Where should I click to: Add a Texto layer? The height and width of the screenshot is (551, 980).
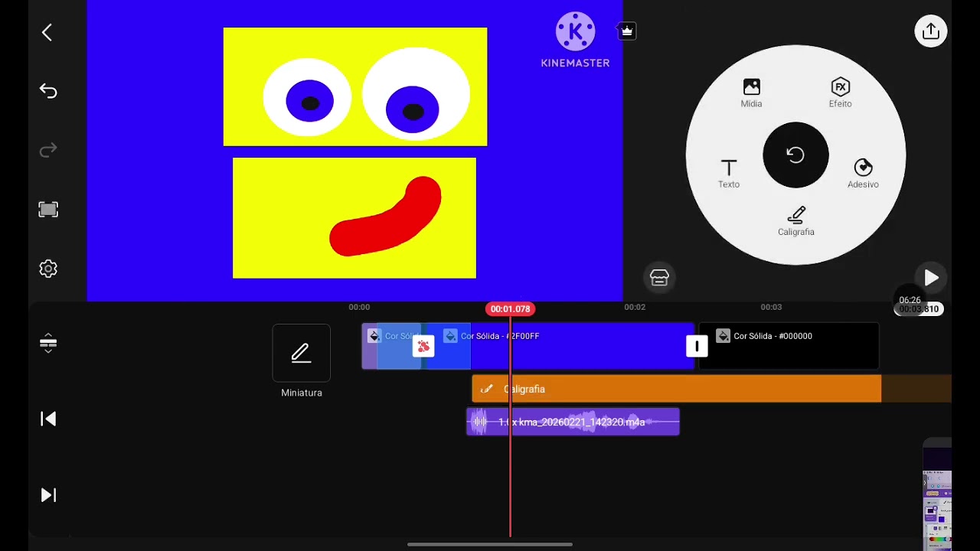point(729,173)
